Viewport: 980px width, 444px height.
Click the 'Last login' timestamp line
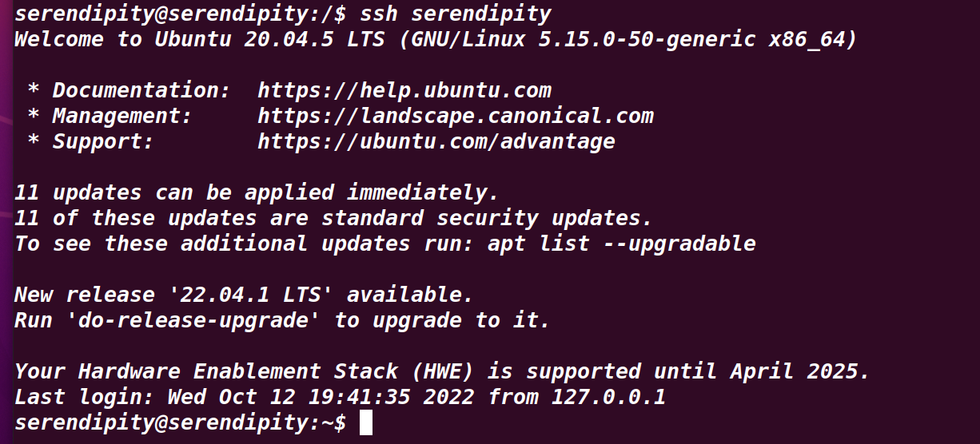pos(340,397)
